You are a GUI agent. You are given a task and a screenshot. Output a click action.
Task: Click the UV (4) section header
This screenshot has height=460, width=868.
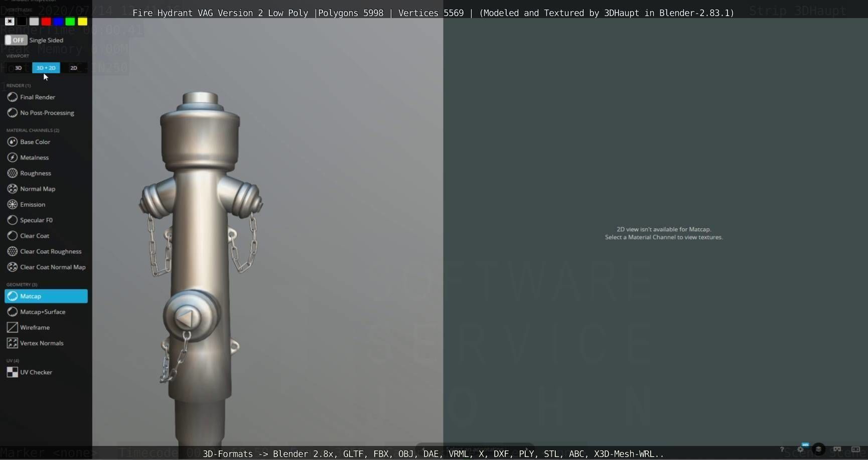click(13, 361)
